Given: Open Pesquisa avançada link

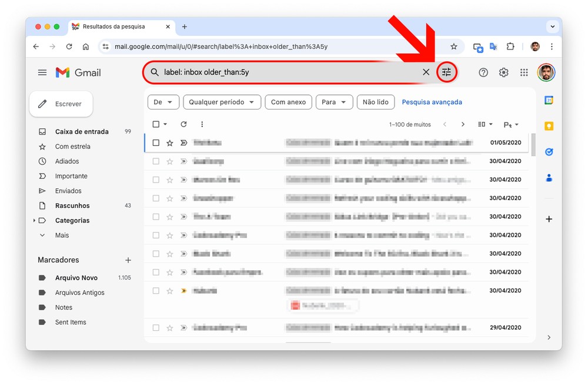Looking at the screenshot, I should click(432, 102).
